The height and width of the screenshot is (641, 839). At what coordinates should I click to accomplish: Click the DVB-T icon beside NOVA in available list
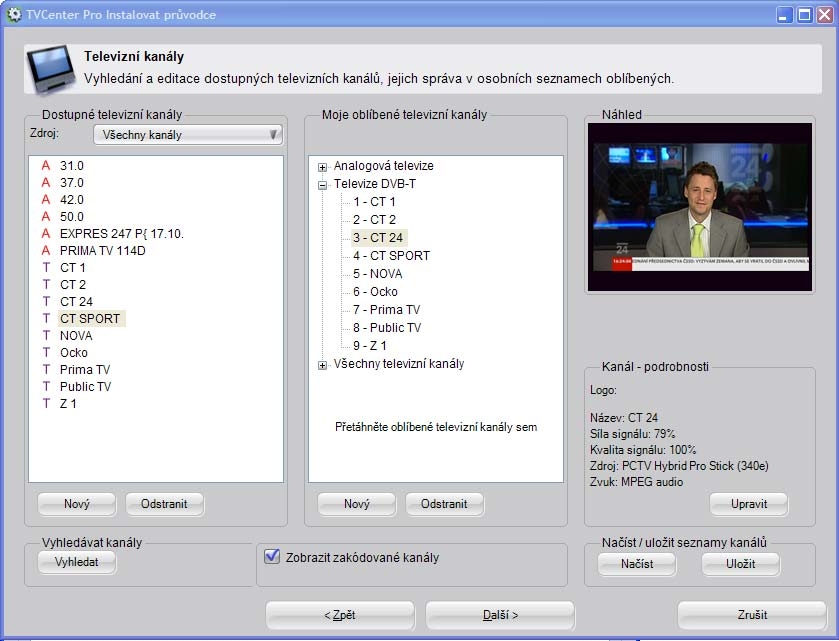coord(46,335)
